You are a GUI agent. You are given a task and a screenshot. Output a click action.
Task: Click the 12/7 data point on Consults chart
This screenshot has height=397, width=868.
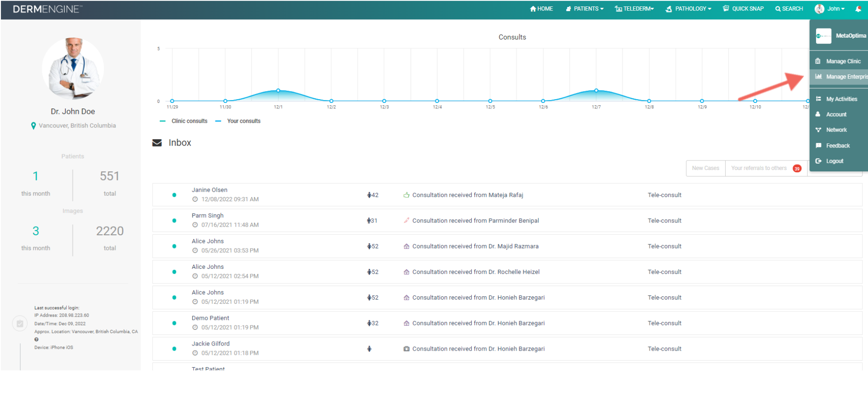(596, 91)
